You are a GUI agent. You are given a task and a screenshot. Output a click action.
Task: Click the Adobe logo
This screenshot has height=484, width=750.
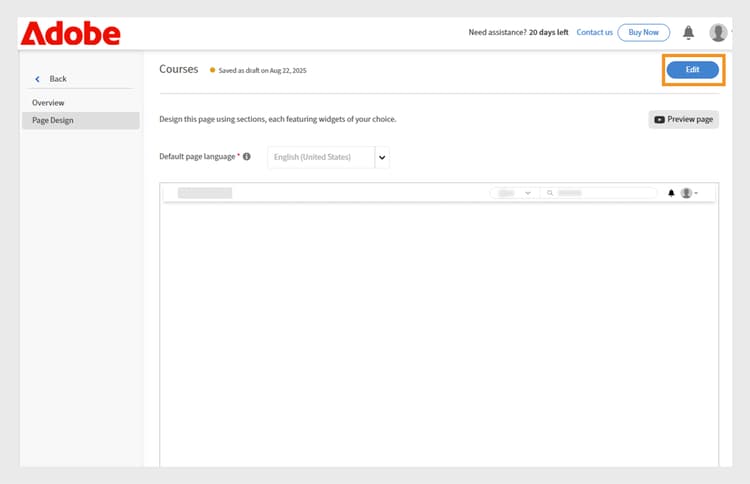(70, 33)
